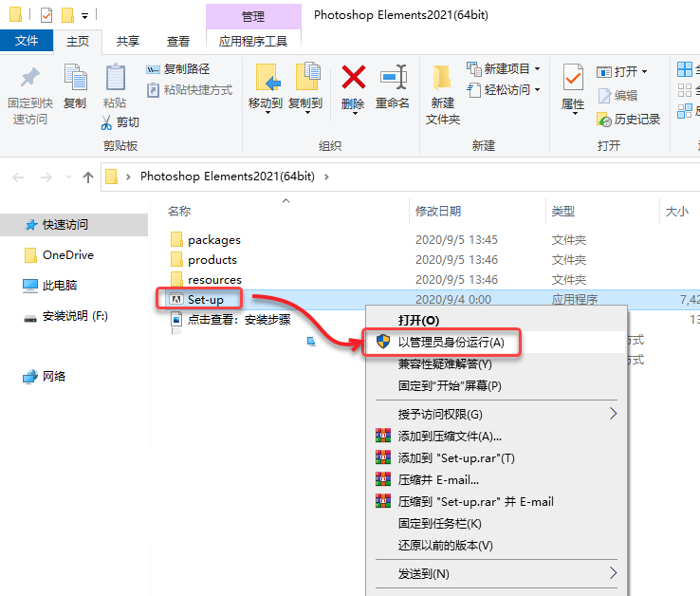
Task: Click the title bar properties checkmark icon
Action: (46, 15)
